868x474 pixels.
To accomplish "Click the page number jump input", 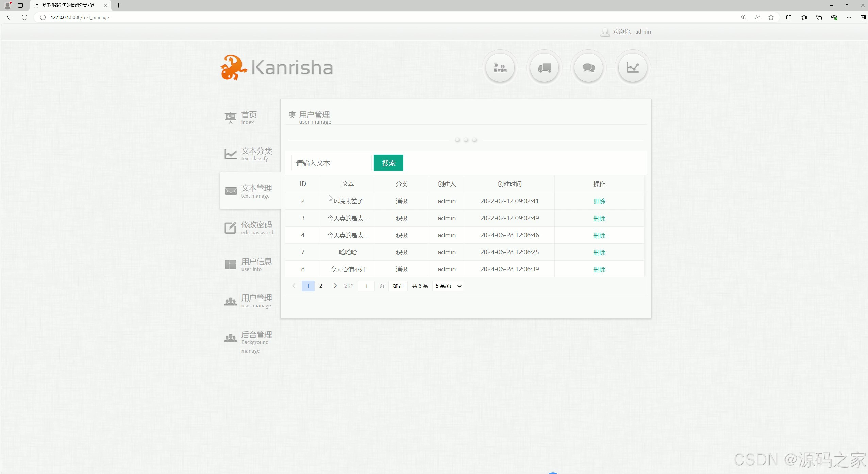I will [366, 286].
